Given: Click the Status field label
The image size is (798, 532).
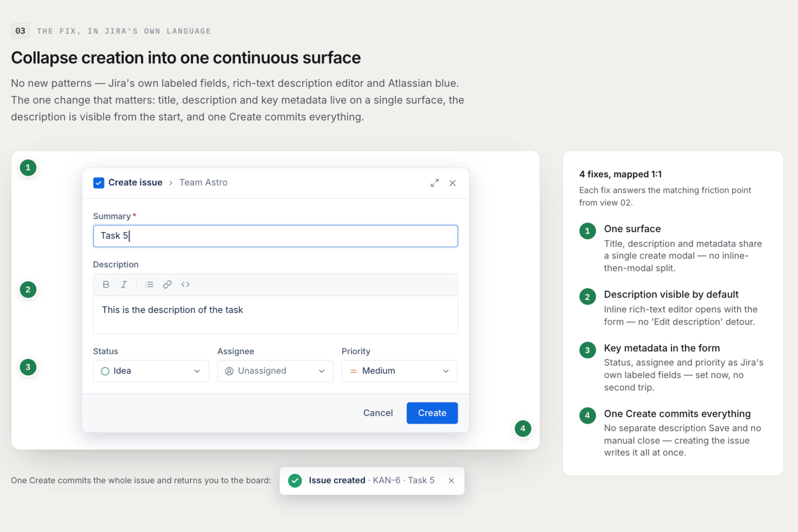Looking at the screenshot, I should point(105,351).
